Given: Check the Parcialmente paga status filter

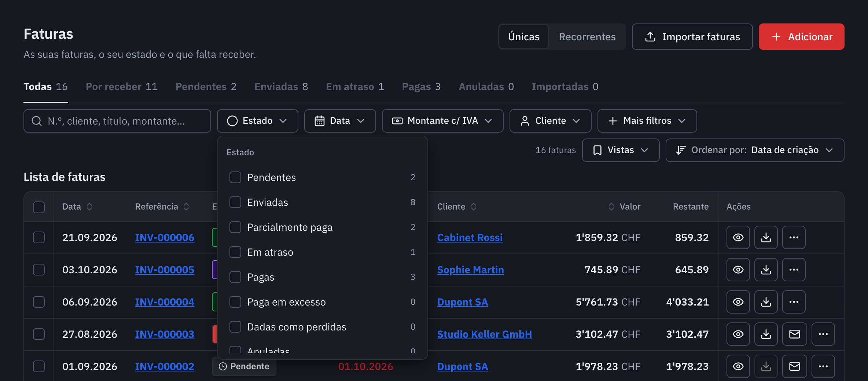Looking at the screenshot, I should point(235,227).
